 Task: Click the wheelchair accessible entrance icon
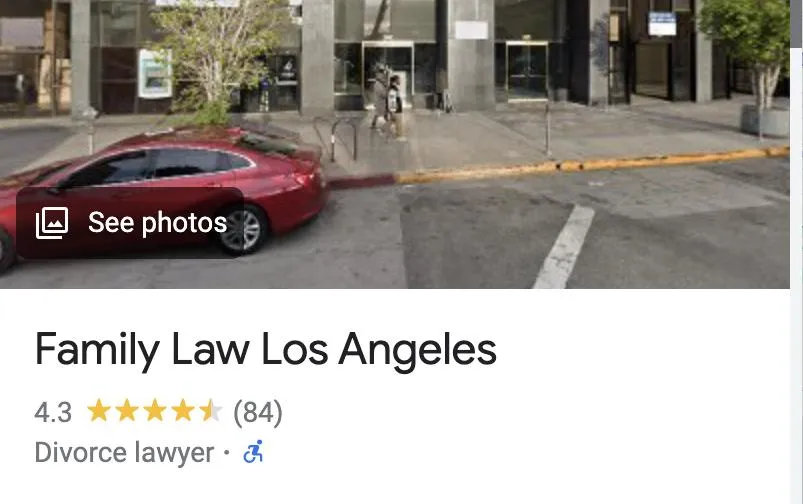tap(253, 452)
